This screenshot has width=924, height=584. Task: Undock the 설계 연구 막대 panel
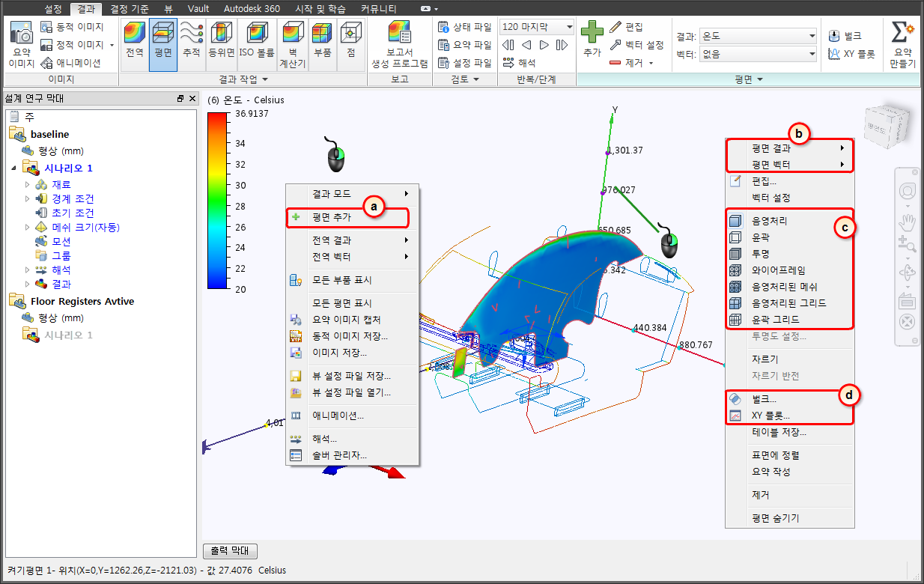180,98
